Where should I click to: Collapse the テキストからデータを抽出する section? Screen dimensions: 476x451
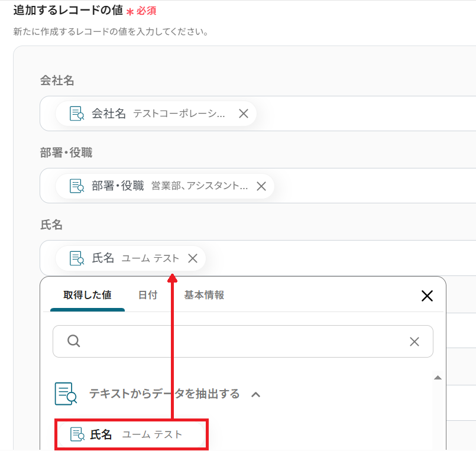click(x=256, y=394)
